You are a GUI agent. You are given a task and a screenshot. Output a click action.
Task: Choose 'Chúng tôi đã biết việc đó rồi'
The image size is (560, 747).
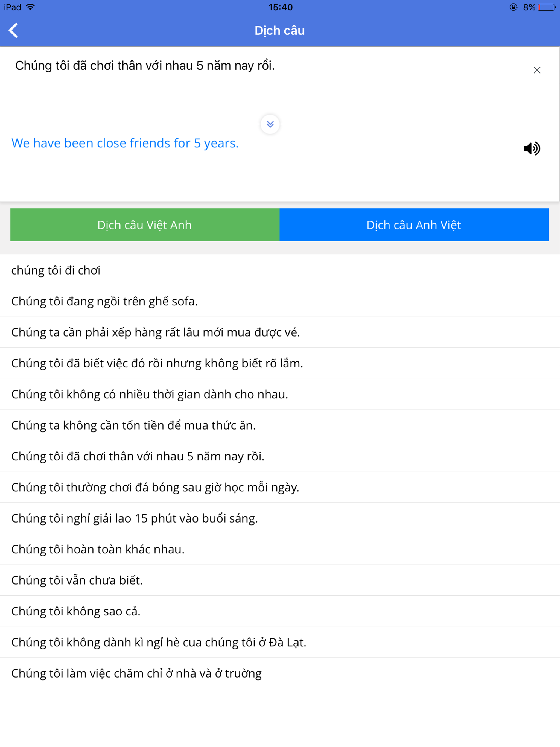pyautogui.click(x=280, y=363)
